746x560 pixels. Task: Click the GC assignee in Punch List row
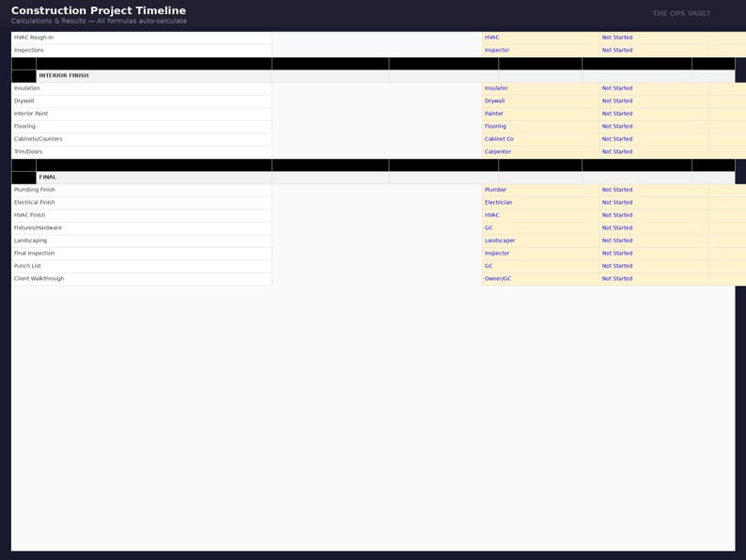point(540,266)
